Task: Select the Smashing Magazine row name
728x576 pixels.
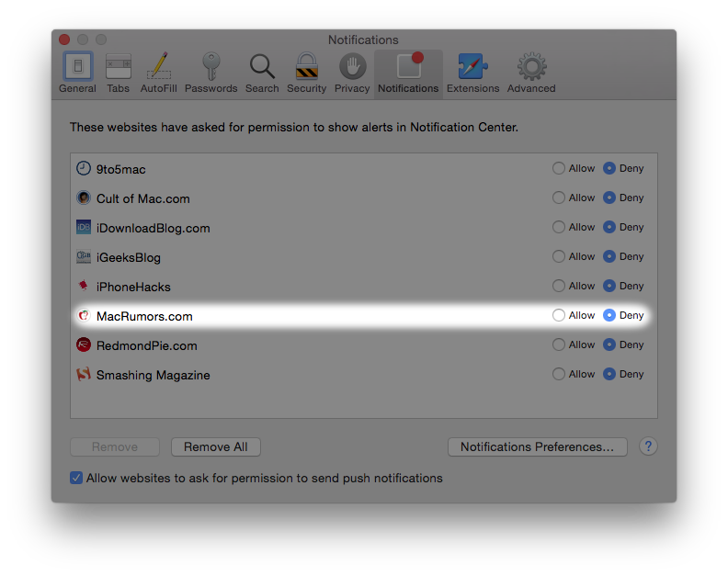Action: (x=154, y=375)
